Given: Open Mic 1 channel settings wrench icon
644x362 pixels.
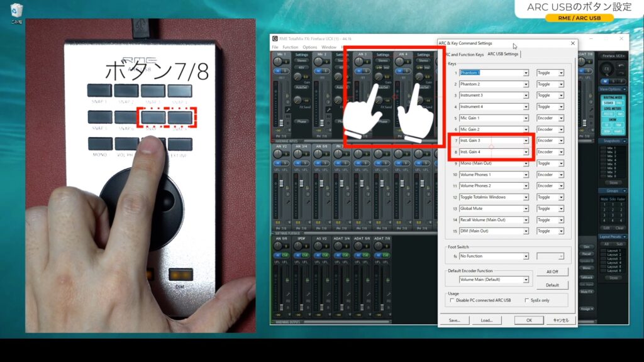Looking at the screenshot, I should pyautogui.click(x=288, y=110).
